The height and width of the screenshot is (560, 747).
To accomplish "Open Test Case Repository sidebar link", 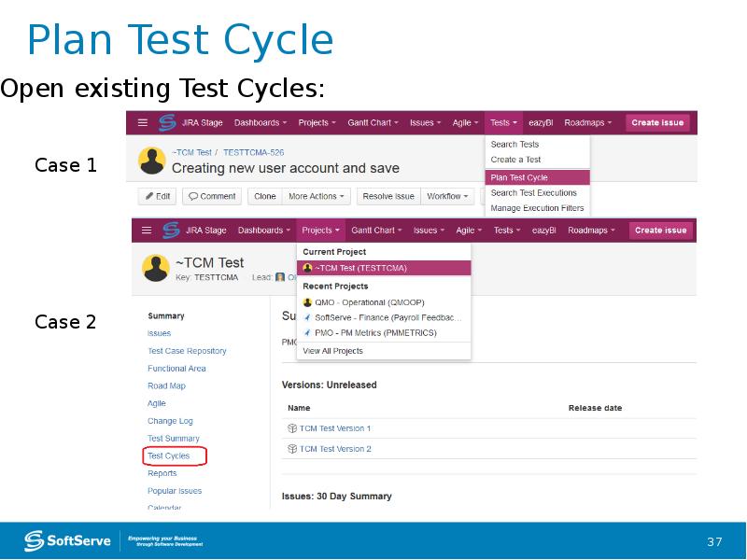I will click(187, 351).
